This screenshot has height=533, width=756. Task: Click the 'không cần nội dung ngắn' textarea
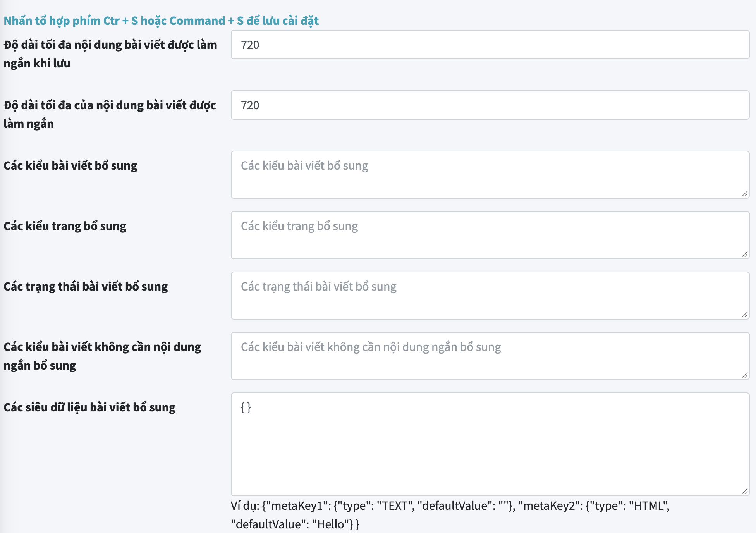(490, 356)
